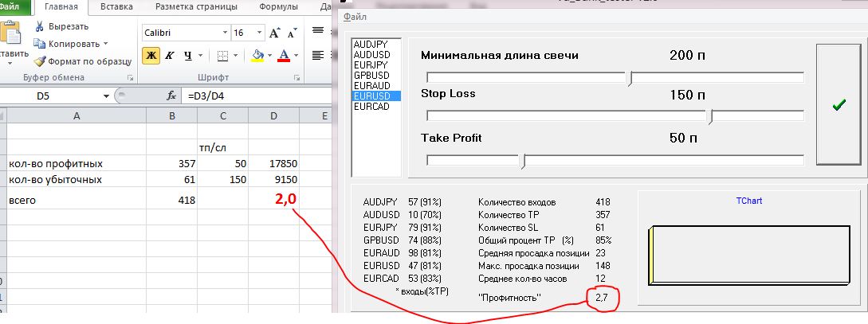The height and width of the screenshot is (324, 868).
Task: Expand the fill color dropdown arrow
Action: (x=269, y=56)
